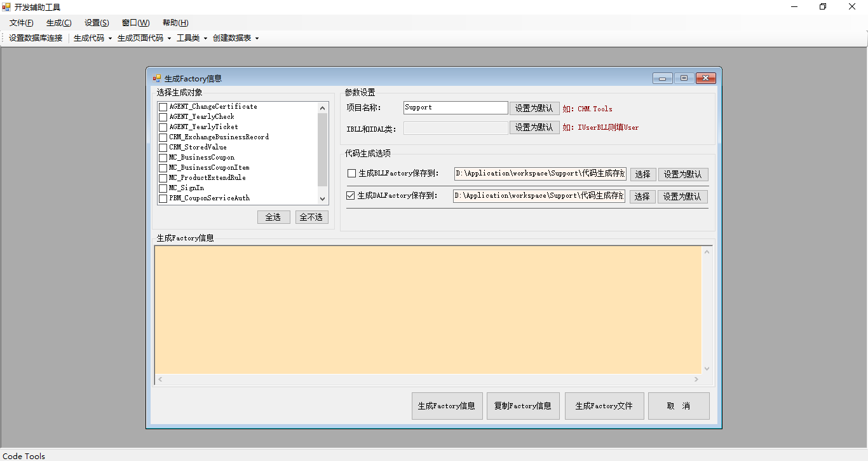This screenshot has width=868, height=461.
Task: Maximize the 生成Factory信息 dialog
Action: click(684, 78)
